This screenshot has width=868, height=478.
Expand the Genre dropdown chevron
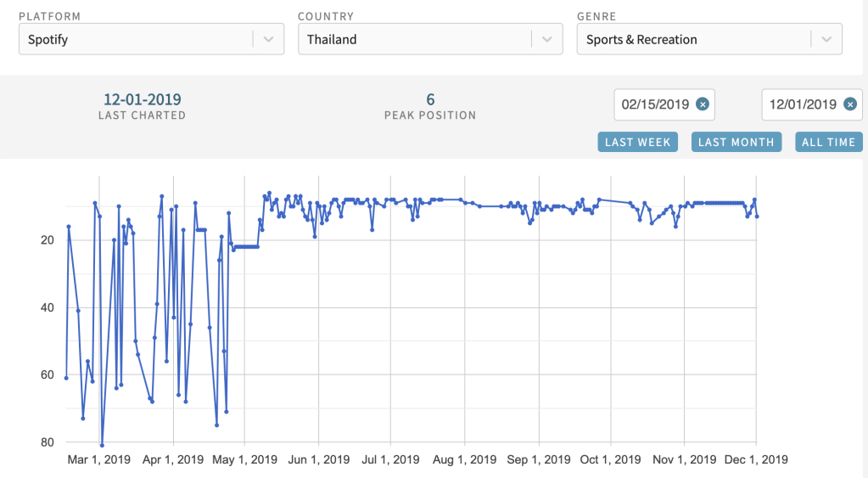(826, 39)
